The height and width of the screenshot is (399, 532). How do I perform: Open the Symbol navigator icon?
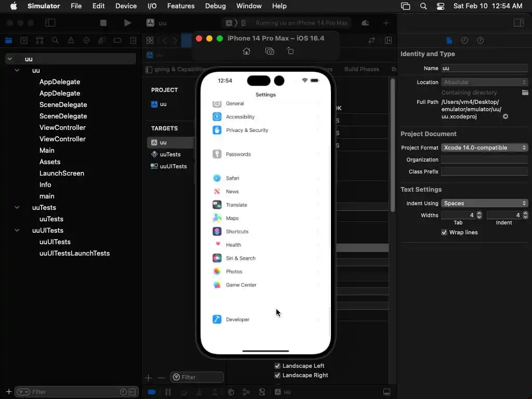(39, 41)
